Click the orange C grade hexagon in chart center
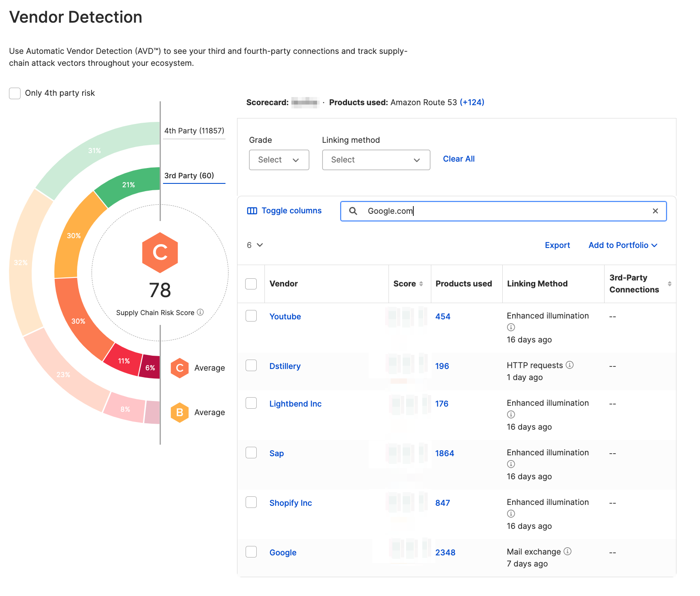Image resolution: width=700 pixels, height=596 pixels. (x=160, y=253)
